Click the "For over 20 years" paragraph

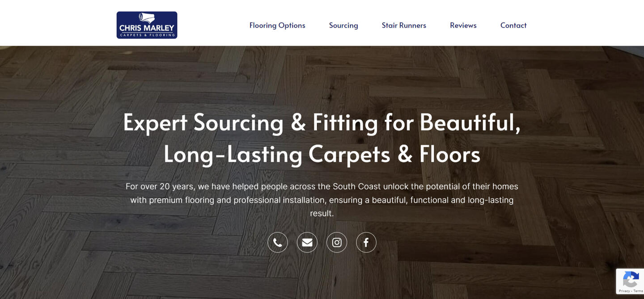coord(322,200)
